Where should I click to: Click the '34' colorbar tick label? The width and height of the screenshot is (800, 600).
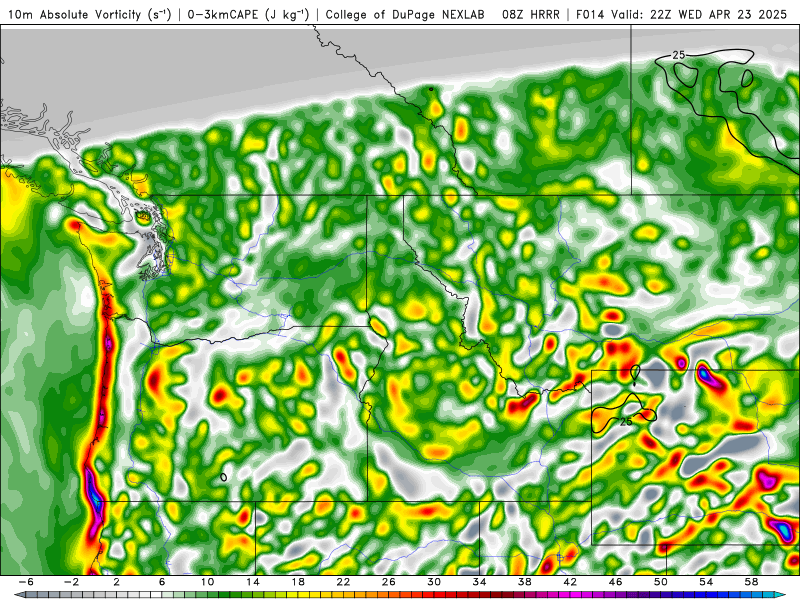480,582
